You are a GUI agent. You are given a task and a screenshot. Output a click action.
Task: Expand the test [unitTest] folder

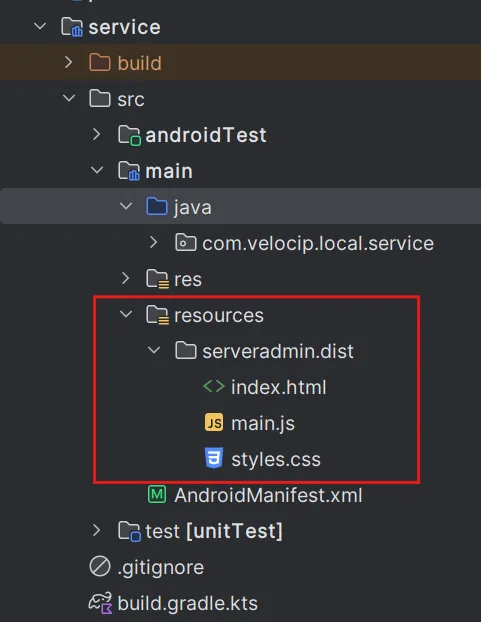pos(97,530)
